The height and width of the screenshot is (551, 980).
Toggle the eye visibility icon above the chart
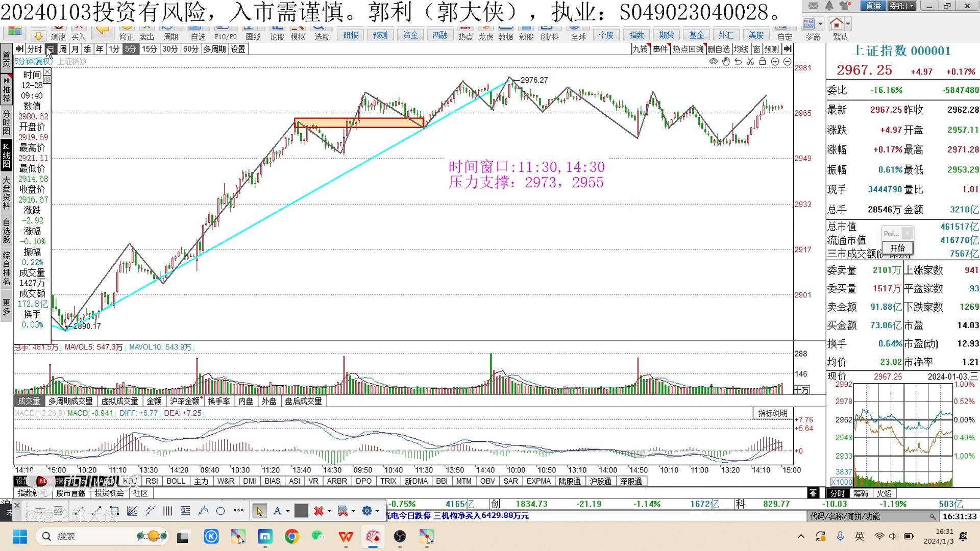click(x=714, y=61)
